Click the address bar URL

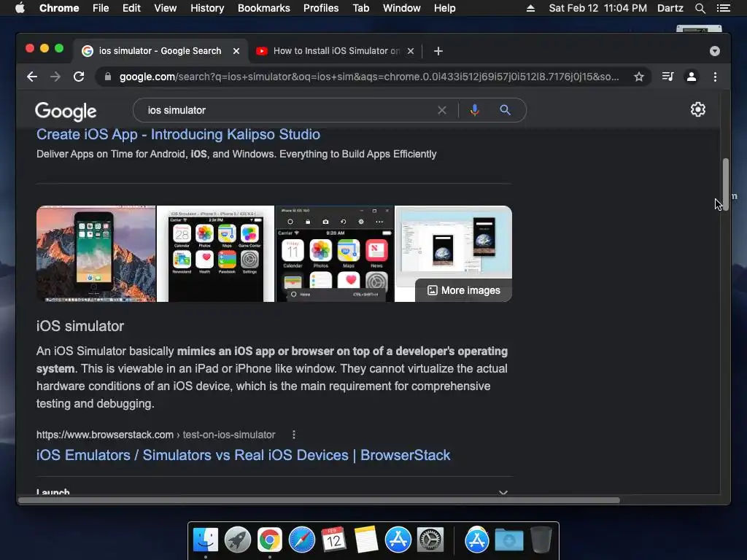tap(369, 77)
